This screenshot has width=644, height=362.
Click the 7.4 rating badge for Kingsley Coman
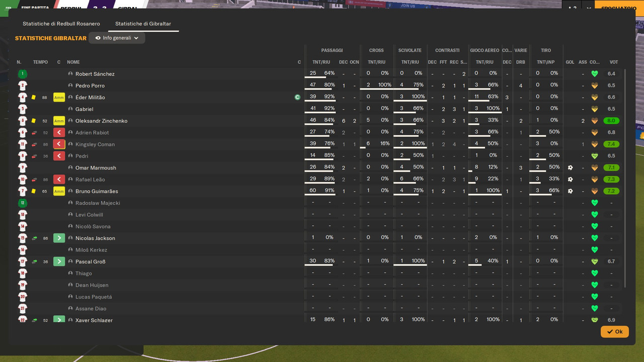point(611,144)
